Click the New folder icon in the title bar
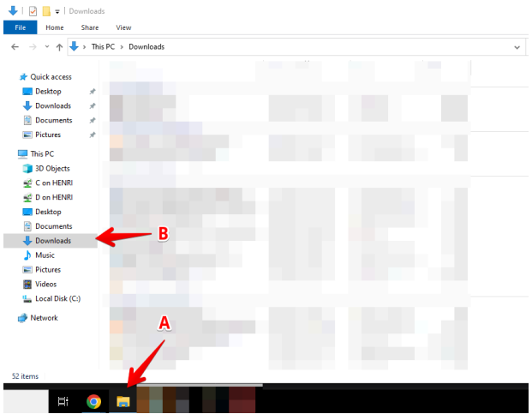Viewport: 532px width, 414px height. (46, 11)
